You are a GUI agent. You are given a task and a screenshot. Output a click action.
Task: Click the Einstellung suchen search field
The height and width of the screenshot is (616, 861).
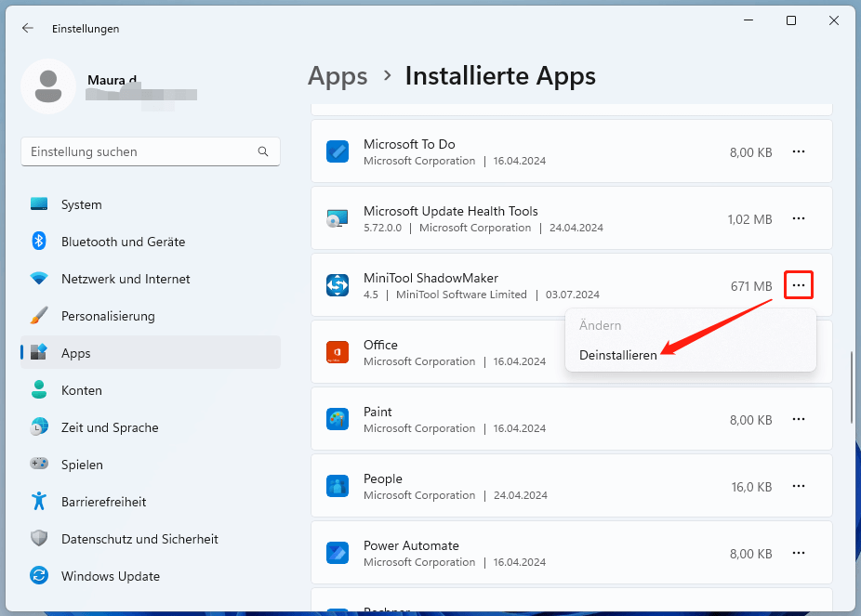151,151
